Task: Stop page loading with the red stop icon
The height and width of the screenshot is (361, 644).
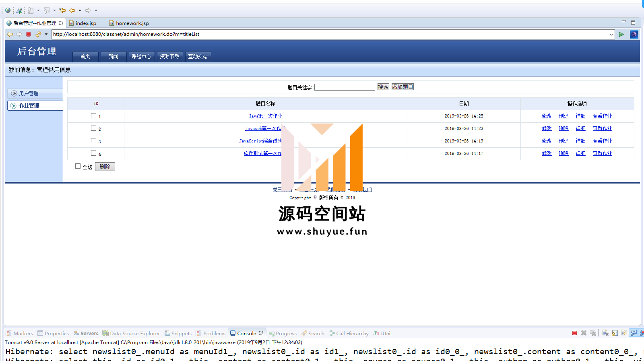Action: pos(29,34)
